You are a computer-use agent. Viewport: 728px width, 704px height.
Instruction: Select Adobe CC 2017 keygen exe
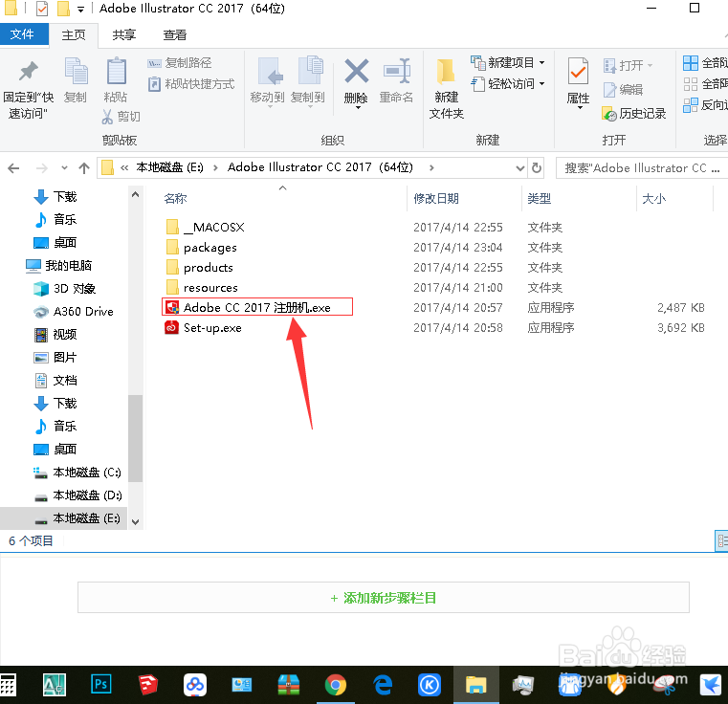(x=256, y=307)
